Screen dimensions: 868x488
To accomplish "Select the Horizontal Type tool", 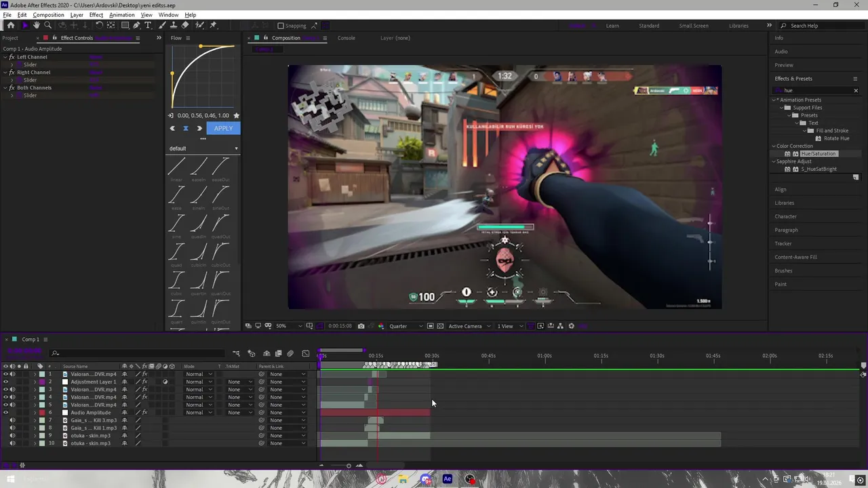I will tap(148, 25).
